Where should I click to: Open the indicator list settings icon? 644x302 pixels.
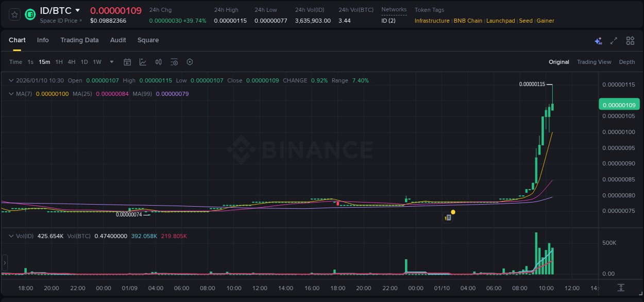point(174,62)
